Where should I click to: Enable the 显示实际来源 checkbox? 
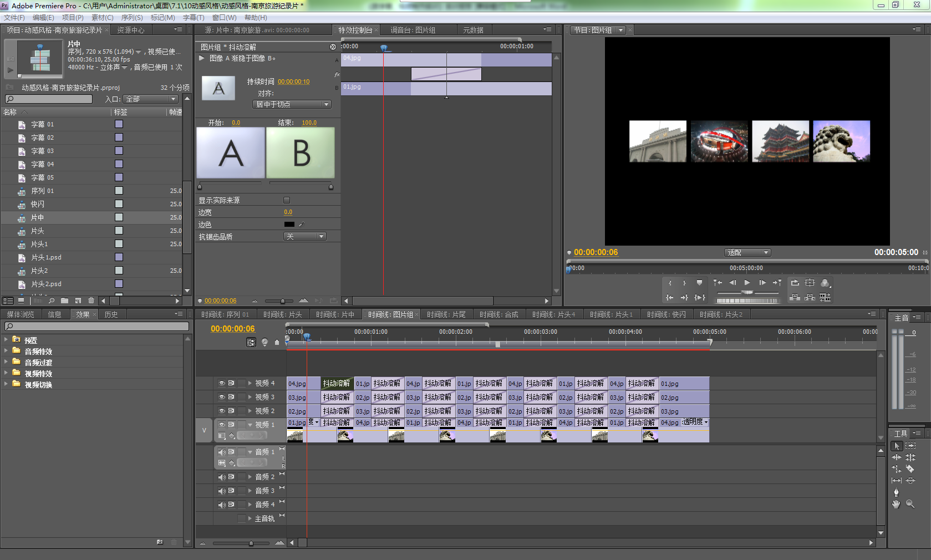pyautogui.click(x=287, y=200)
